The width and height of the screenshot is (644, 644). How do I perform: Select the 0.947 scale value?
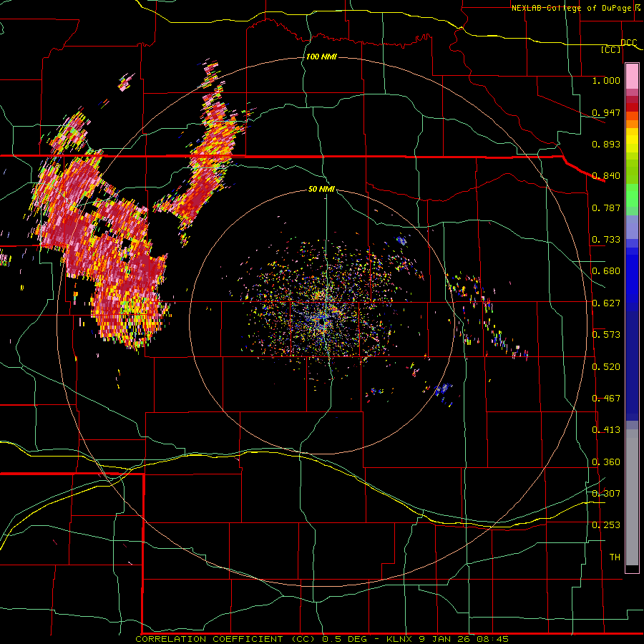pos(606,112)
